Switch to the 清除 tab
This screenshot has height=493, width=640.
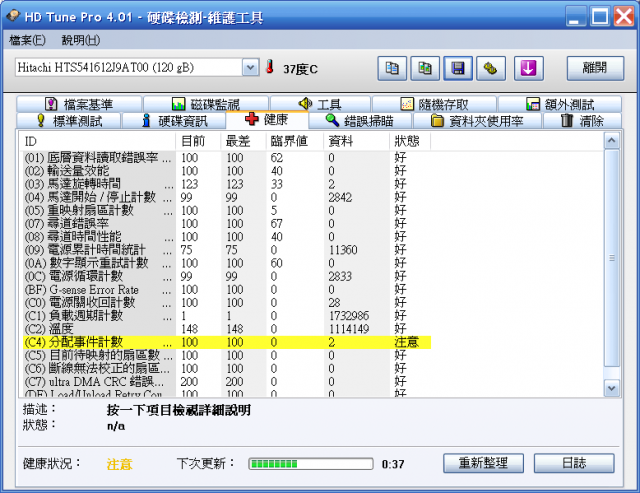pos(582,121)
